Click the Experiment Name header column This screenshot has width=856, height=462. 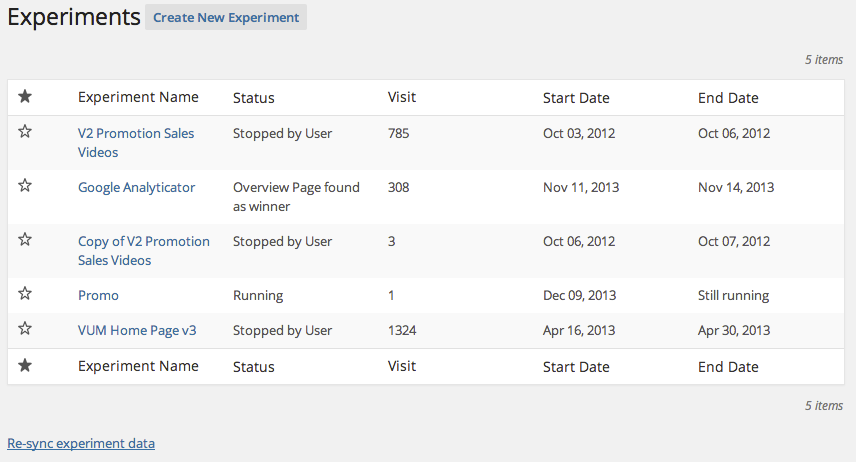click(x=138, y=97)
